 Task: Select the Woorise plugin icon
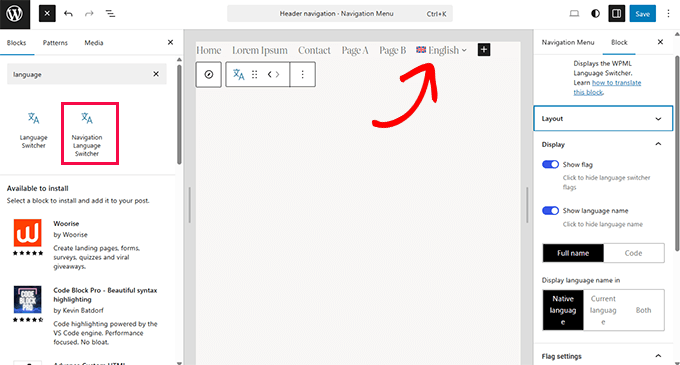point(28,233)
